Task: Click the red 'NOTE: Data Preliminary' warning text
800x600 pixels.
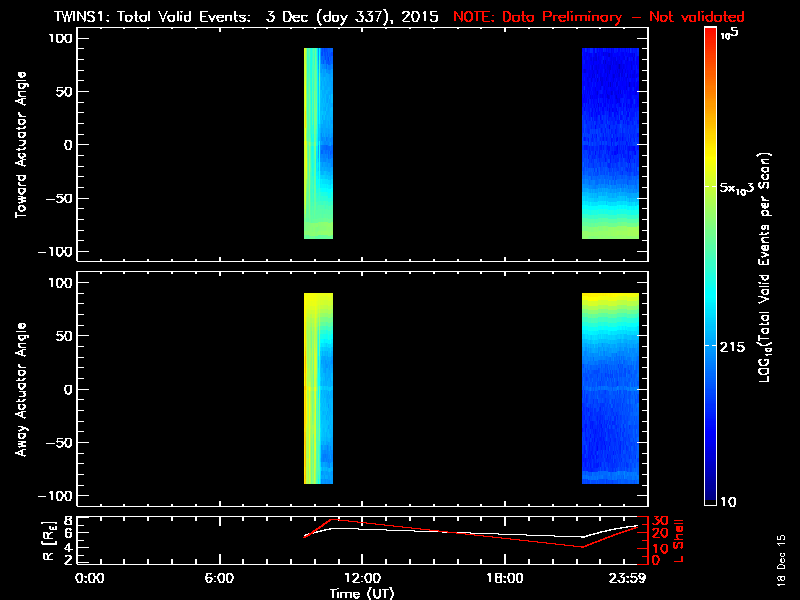Action: pyautogui.click(x=598, y=18)
